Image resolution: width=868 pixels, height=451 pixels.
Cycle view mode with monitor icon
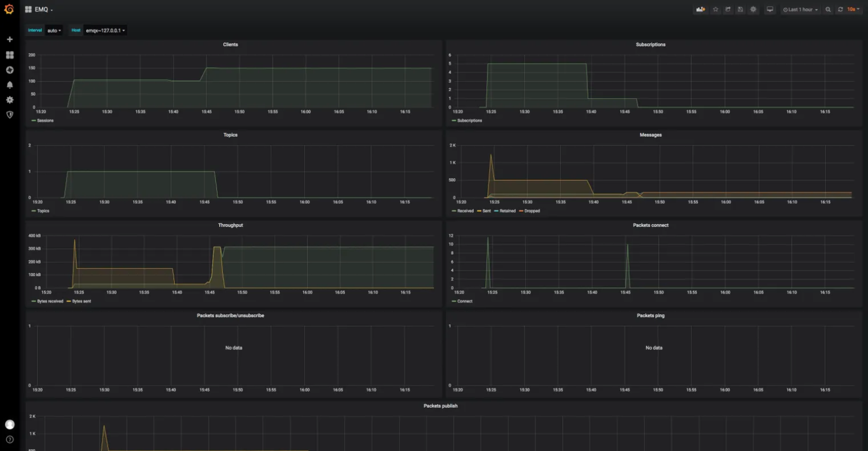[x=770, y=10]
